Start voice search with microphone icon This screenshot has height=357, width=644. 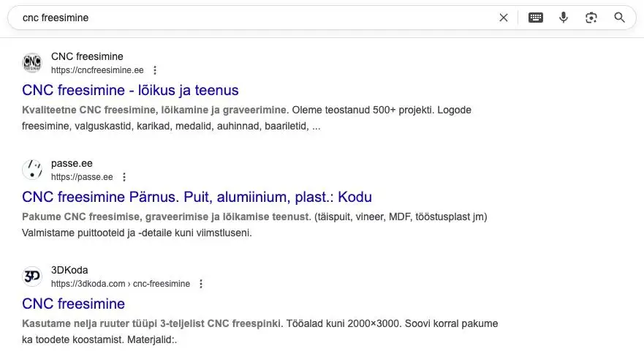[x=564, y=18]
